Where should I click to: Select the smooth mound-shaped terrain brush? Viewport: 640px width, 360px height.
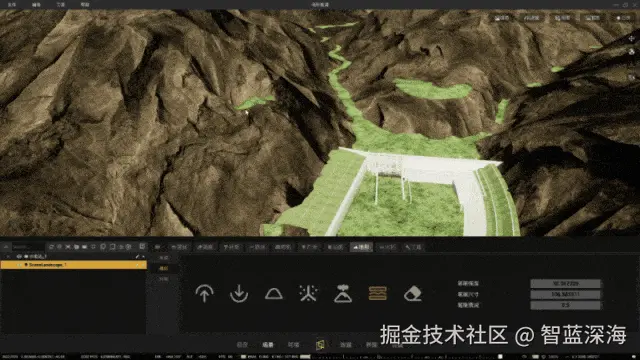(273, 293)
